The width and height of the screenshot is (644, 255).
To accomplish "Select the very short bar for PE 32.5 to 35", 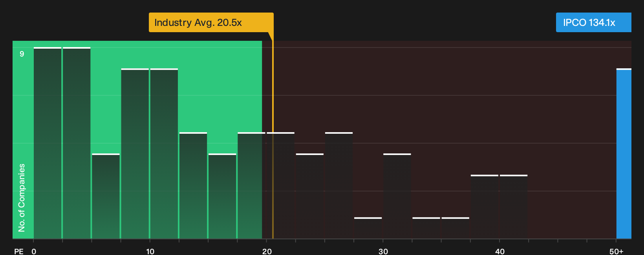I will click(426, 228).
